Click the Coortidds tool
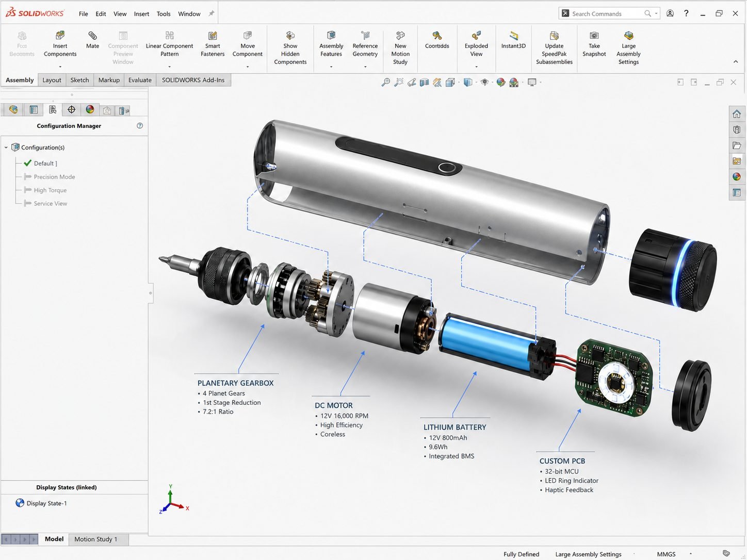The image size is (747, 560). [x=437, y=40]
